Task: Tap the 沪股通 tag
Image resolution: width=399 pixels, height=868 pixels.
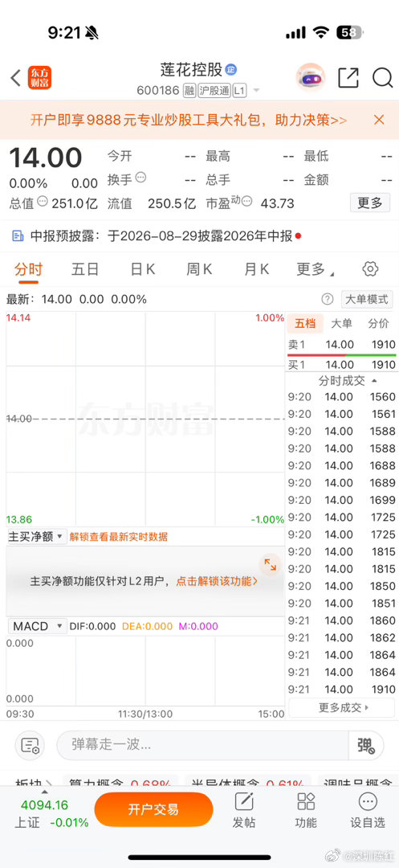Action: coord(214,91)
